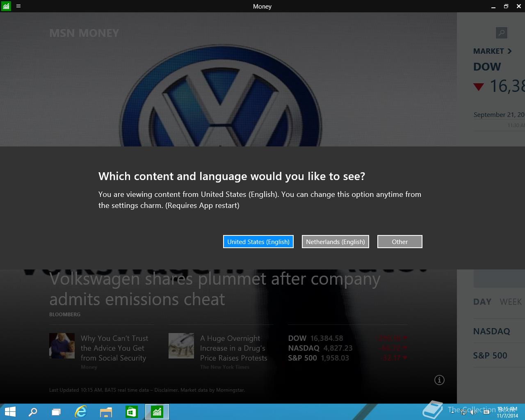Restore down the Money window

(x=506, y=6)
